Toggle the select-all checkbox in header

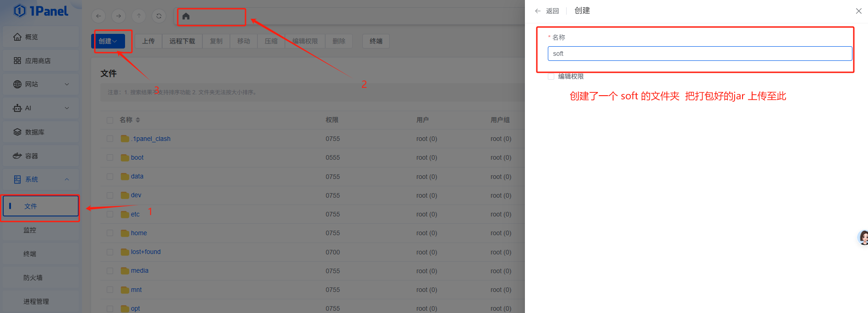[110, 120]
